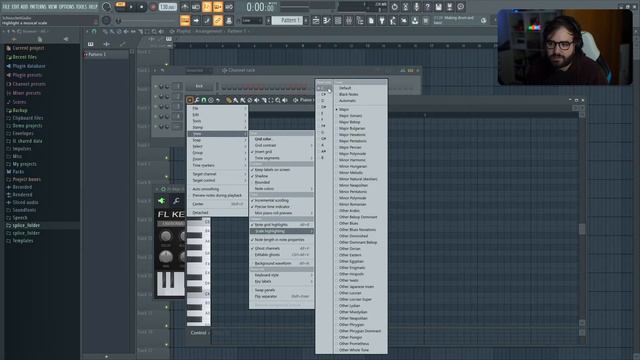
Task: Expand Plugin presets folder in browser
Action: pyautogui.click(x=27, y=75)
